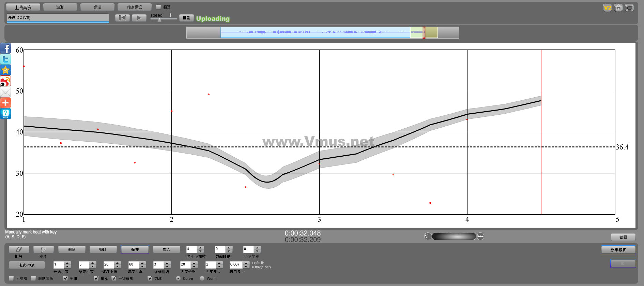Toggle the fullscreen icon
Image resolution: width=644 pixels, height=286 pixels.
point(629,8)
